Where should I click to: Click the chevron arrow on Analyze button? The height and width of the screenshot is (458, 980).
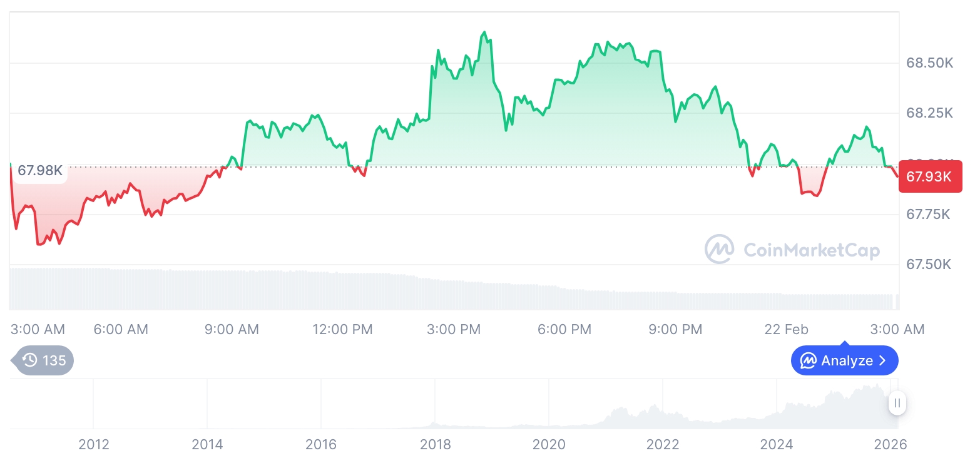[882, 361]
